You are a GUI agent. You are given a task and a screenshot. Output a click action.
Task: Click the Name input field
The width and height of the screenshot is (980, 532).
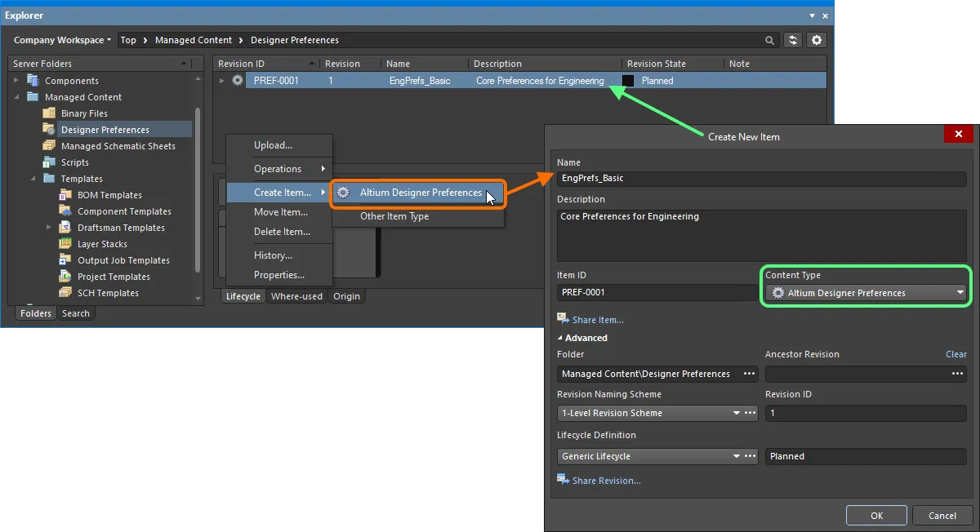point(761,177)
